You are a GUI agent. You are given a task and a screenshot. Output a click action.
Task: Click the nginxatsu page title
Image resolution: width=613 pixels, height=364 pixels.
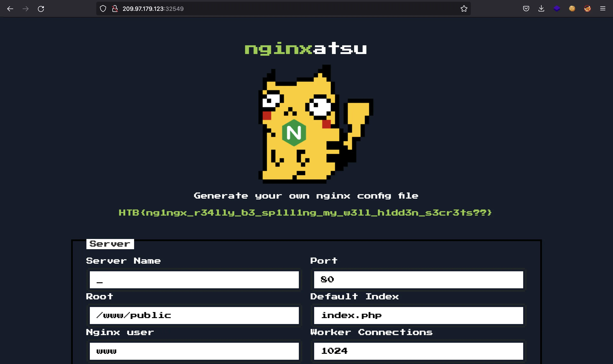tap(306, 48)
